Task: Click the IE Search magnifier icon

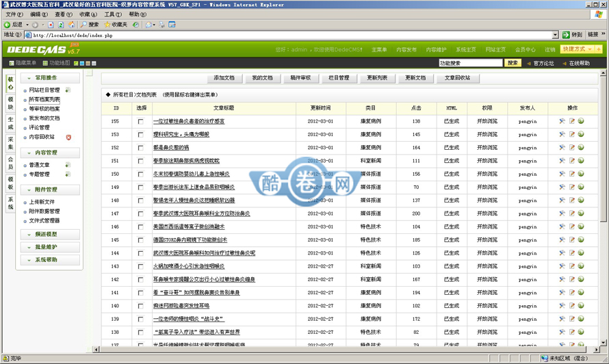Action: tap(83, 25)
